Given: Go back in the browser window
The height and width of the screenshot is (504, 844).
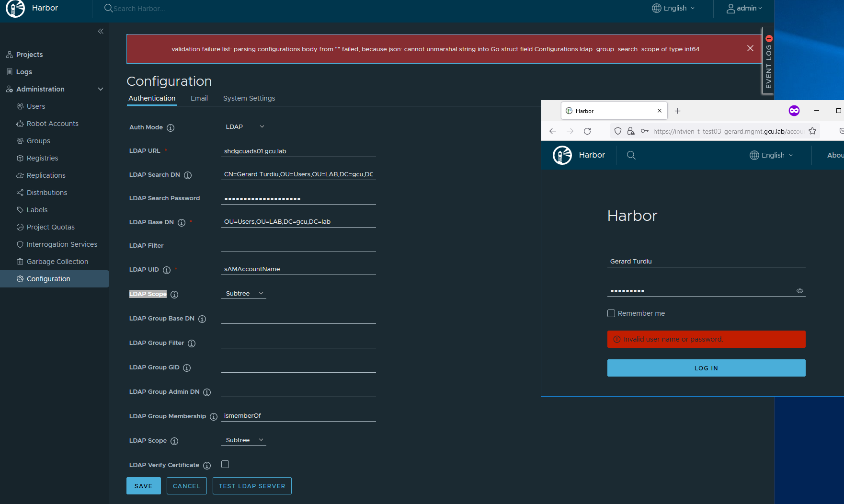Looking at the screenshot, I should [553, 131].
